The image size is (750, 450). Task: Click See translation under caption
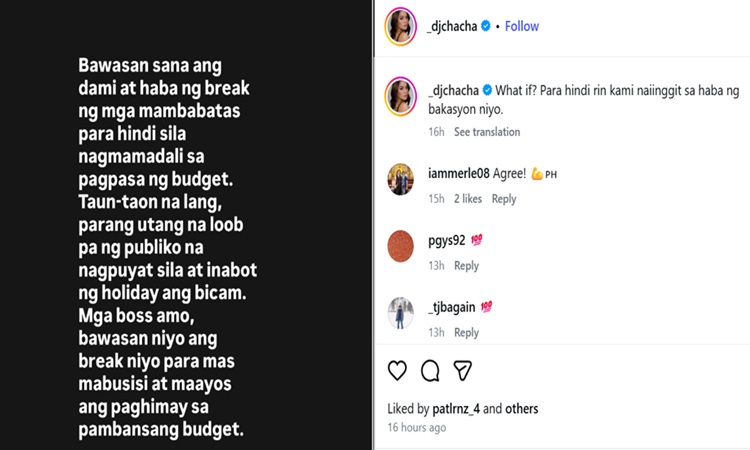(x=487, y=132)
